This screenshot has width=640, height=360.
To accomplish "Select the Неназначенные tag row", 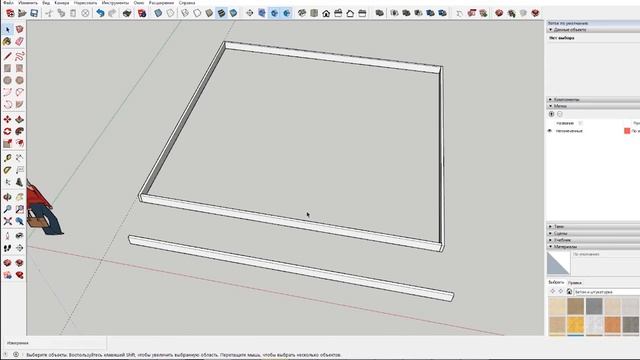I will click(x=593, y=131).
